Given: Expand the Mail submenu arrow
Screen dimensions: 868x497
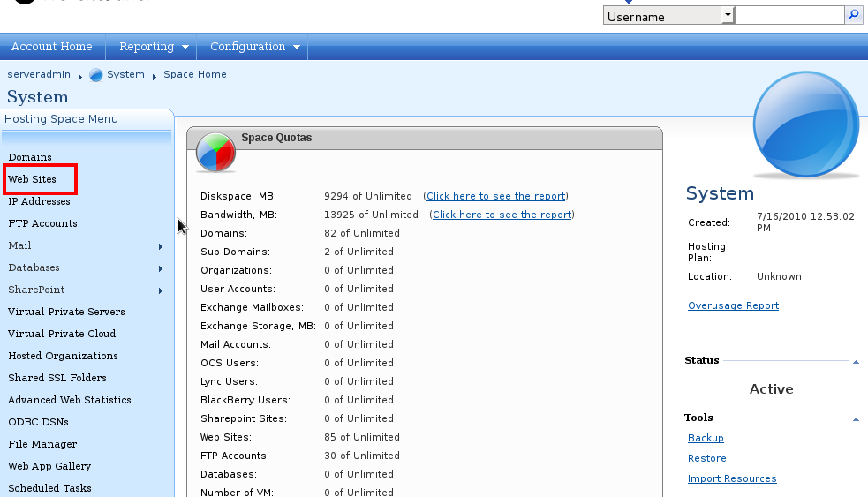Looking at the screenshot, I should coord(161,246).
